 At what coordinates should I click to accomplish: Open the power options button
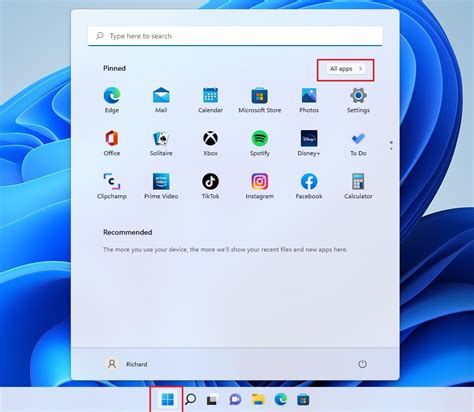coord(362,364)
